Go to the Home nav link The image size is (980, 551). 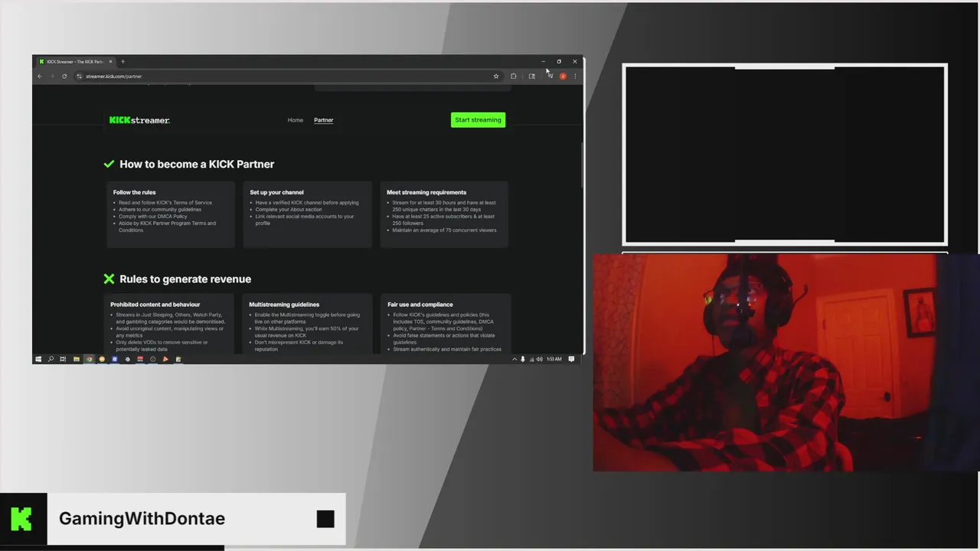point(296,120)
